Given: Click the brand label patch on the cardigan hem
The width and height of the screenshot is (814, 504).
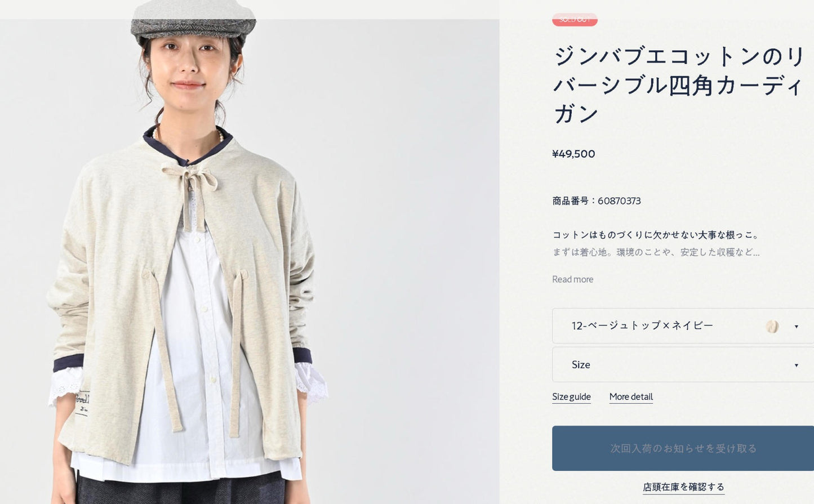Looking at the screenshot, I should (82, 404).
